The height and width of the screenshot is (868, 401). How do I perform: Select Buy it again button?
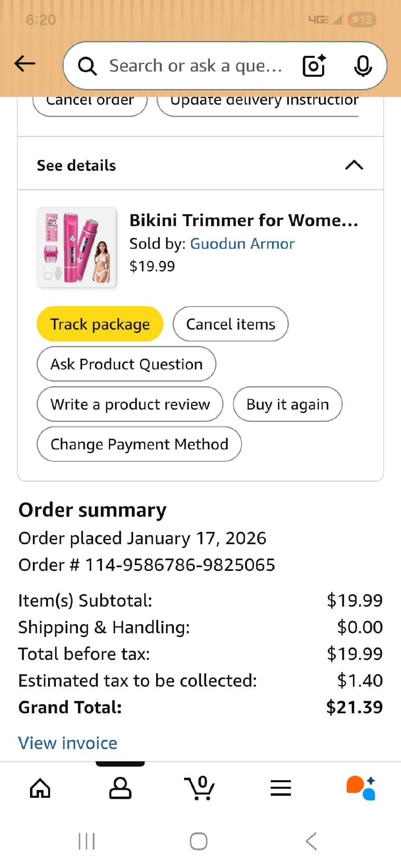click(288, 404)
